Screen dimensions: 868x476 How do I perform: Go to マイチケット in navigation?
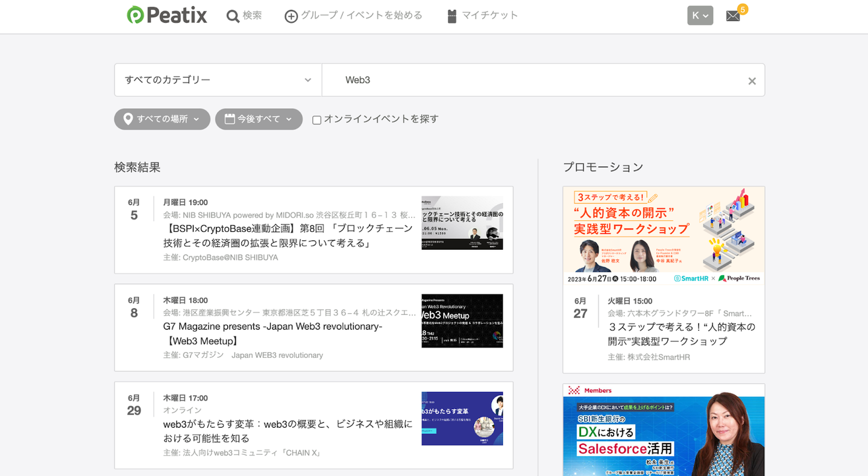pyautogui.click(x=490, y=16)
